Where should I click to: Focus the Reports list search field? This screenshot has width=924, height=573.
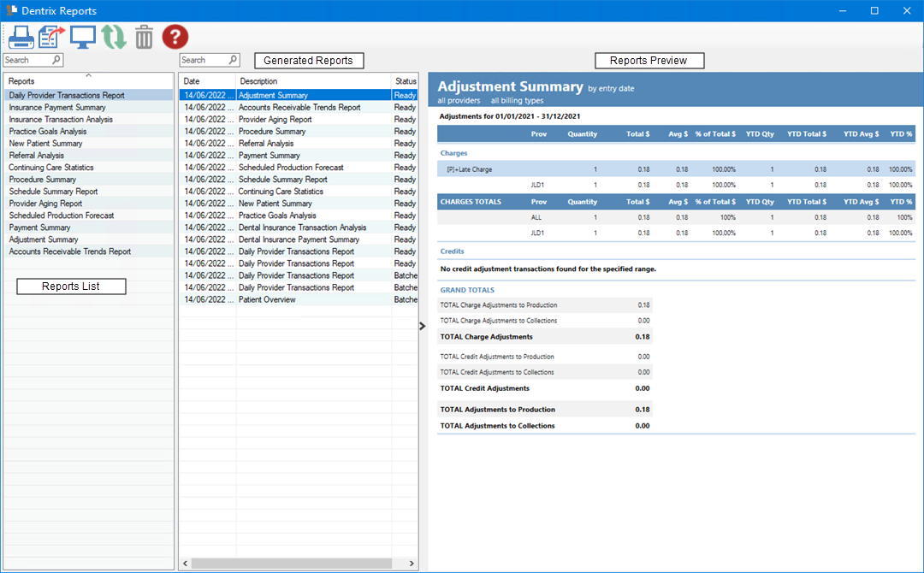(x=27, y=61)
